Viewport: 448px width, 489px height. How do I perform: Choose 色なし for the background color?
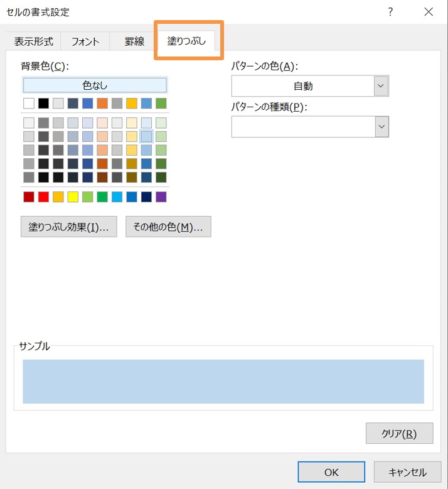point(95,85)
